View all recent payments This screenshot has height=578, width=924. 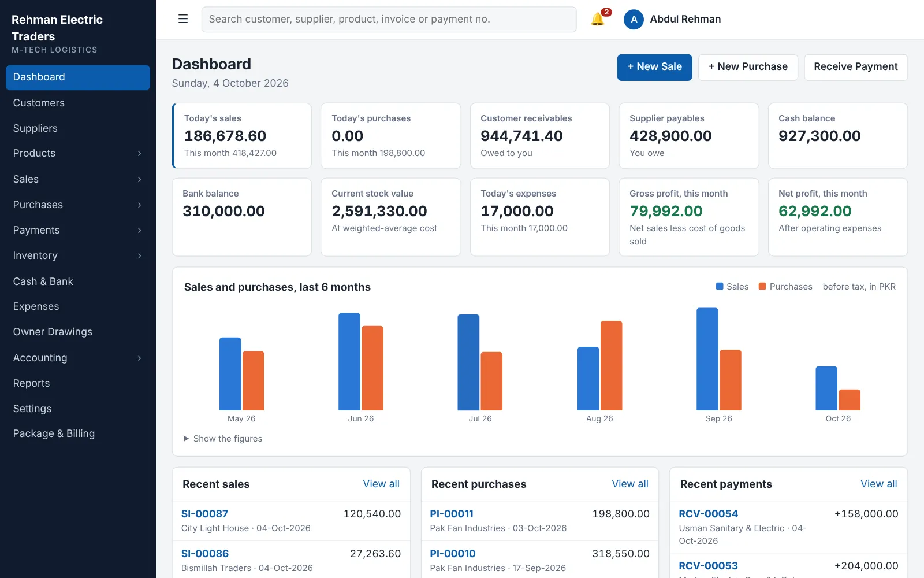pos(878,484)
